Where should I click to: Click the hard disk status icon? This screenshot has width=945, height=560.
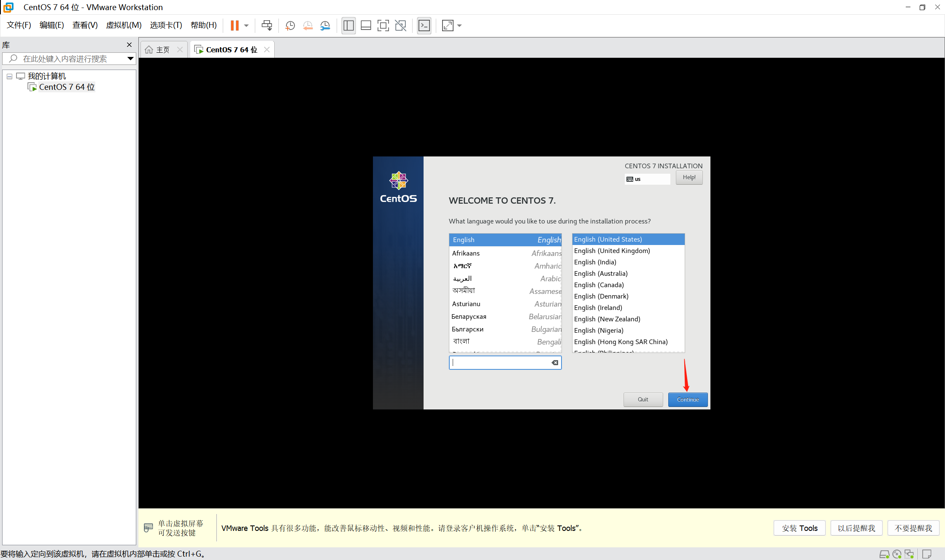(x=885, y=554)
